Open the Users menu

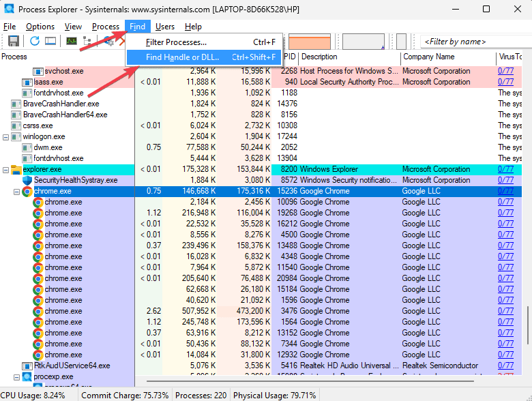click(164, 27)
